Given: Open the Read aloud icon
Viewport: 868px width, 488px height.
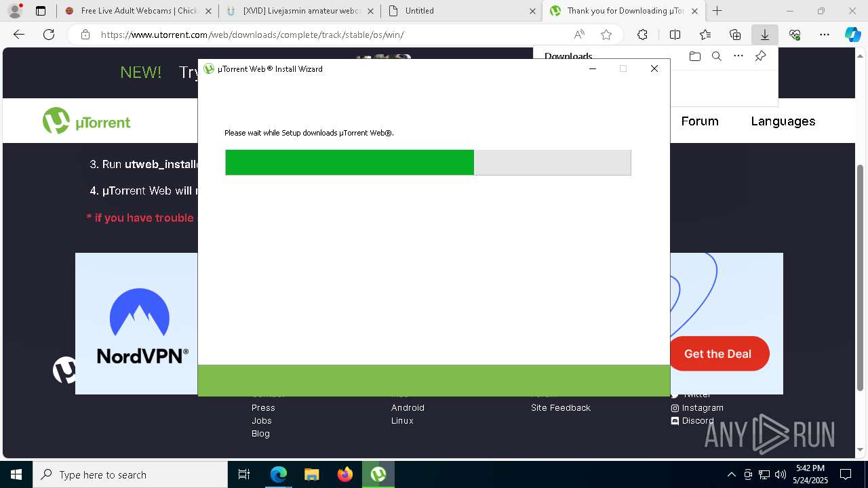Looking at the screenshot, I should pyautogui.click(x=579, y=35).
